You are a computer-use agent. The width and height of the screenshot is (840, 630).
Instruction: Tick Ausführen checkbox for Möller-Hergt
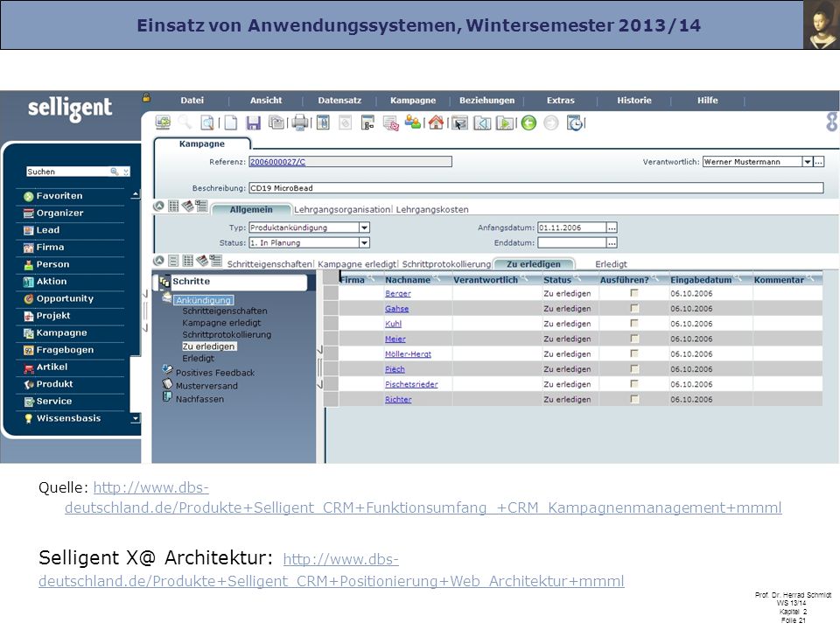click(x=634, y=353)
